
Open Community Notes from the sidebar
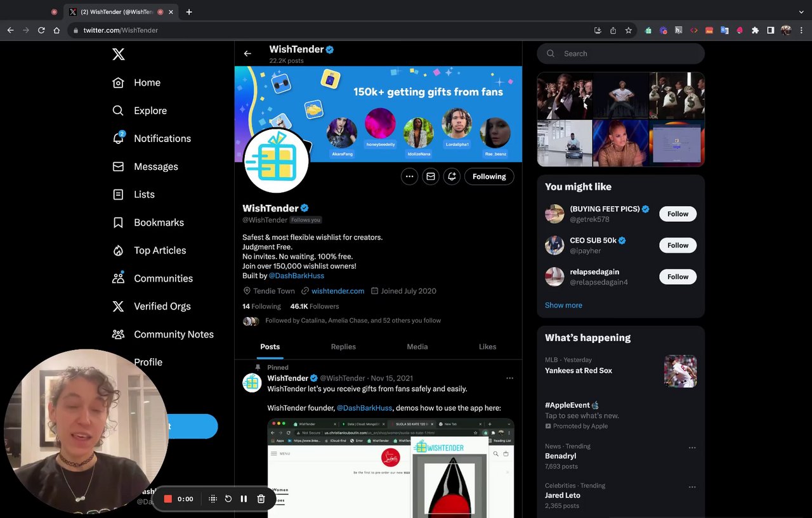pos(162,334)
